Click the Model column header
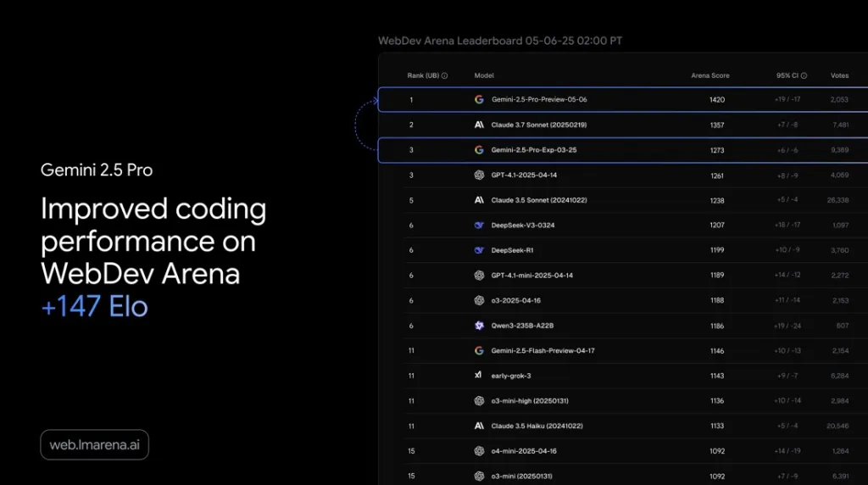 click(484, 75)
